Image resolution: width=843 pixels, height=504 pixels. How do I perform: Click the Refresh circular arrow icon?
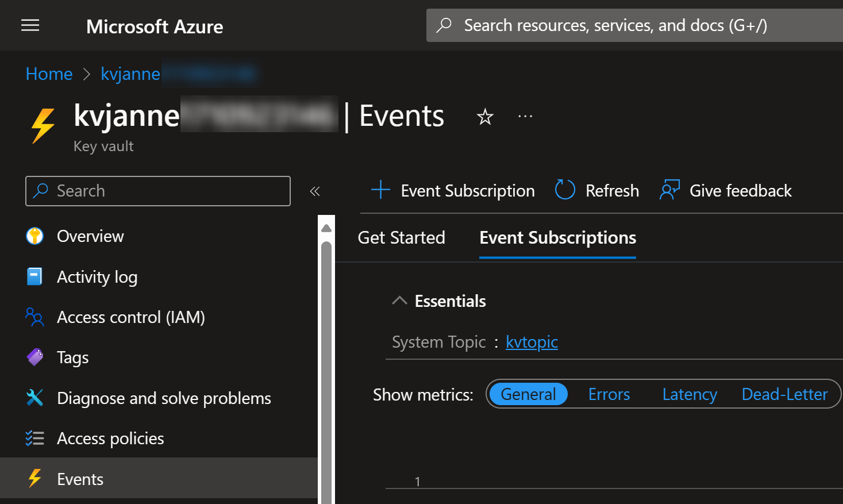565,190
